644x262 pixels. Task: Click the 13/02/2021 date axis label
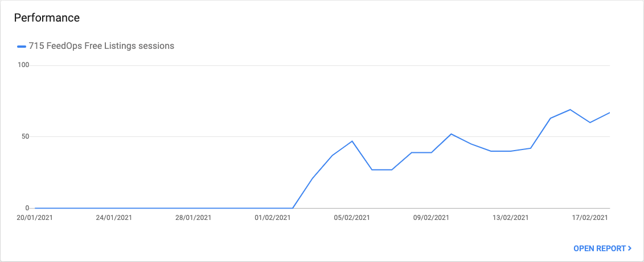(511, 218)
